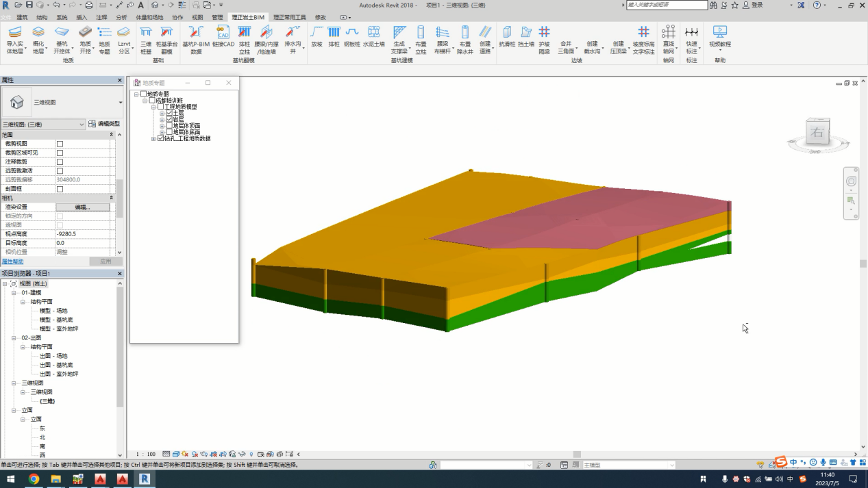Click the 挡土墙 retaining wall icon

[x=525, y=33]
